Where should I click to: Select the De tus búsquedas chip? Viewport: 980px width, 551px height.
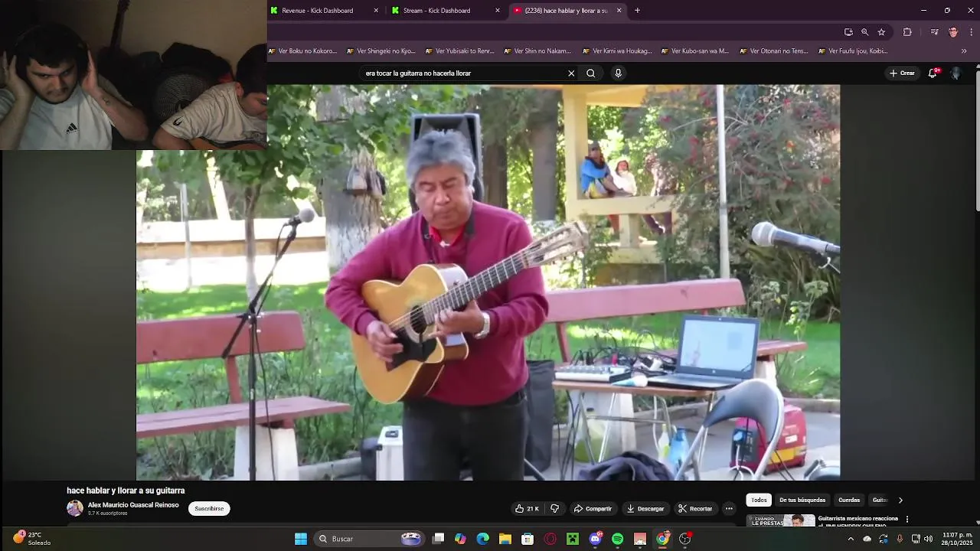click(x=802, y=500)
